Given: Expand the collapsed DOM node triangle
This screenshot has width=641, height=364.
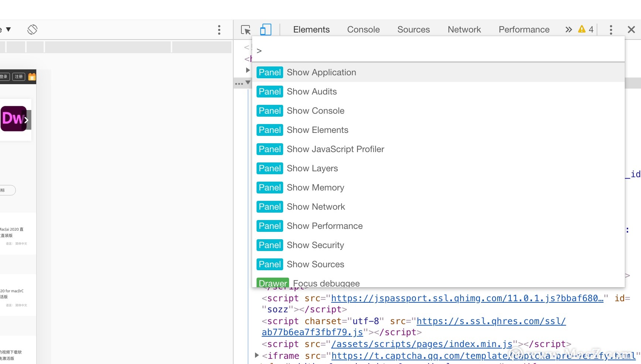Looking at the screenshot, I should (248, 70).
